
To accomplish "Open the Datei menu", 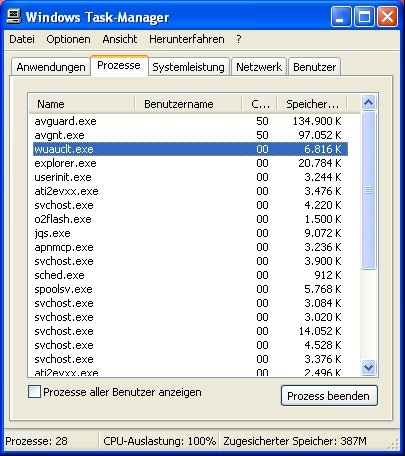I will (22, 39).
